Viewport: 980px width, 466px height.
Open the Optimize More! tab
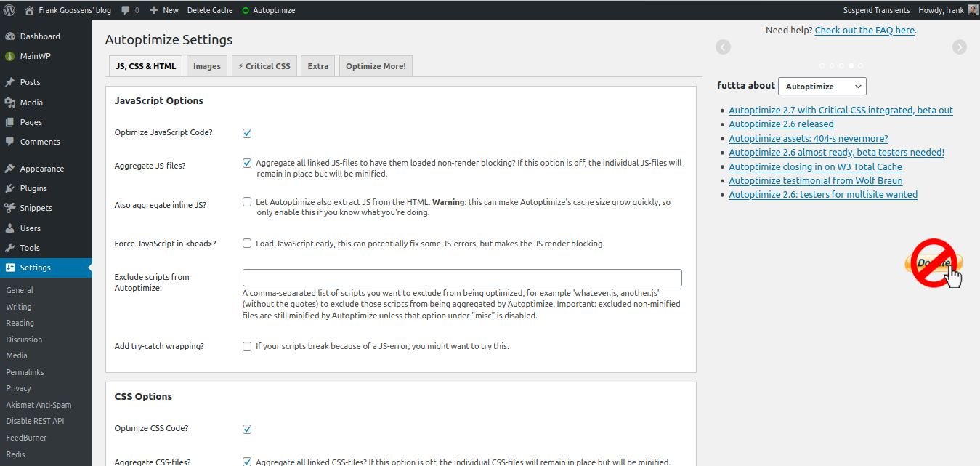click(376, 66)
